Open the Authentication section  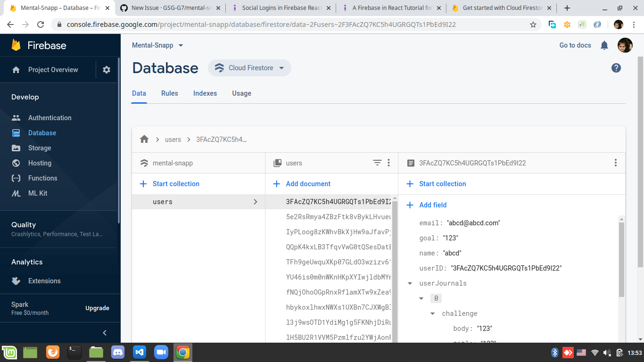click(x=50, y=117)
